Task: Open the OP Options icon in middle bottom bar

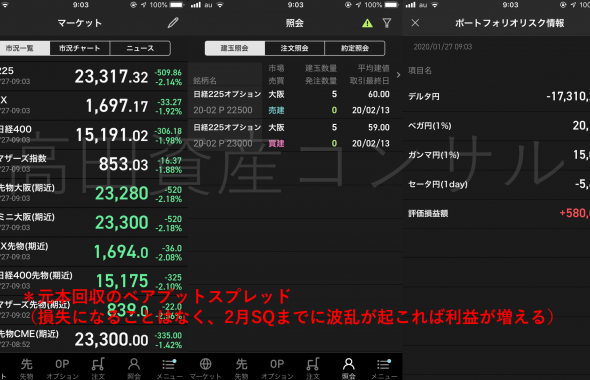Action: 277,368
